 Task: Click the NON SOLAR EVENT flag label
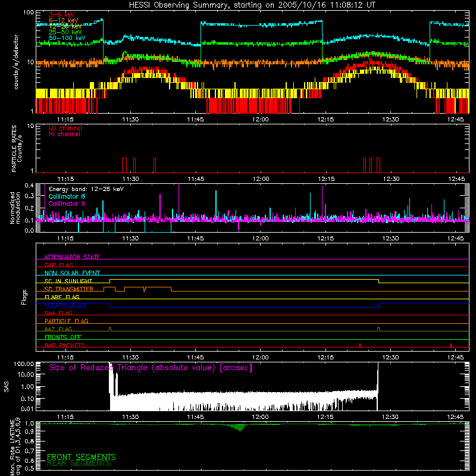tap(72, 273)
